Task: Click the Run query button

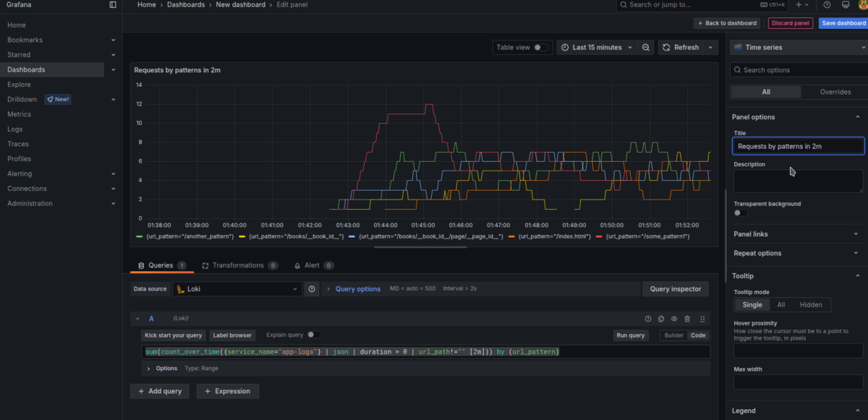Action: click(630, 335)
